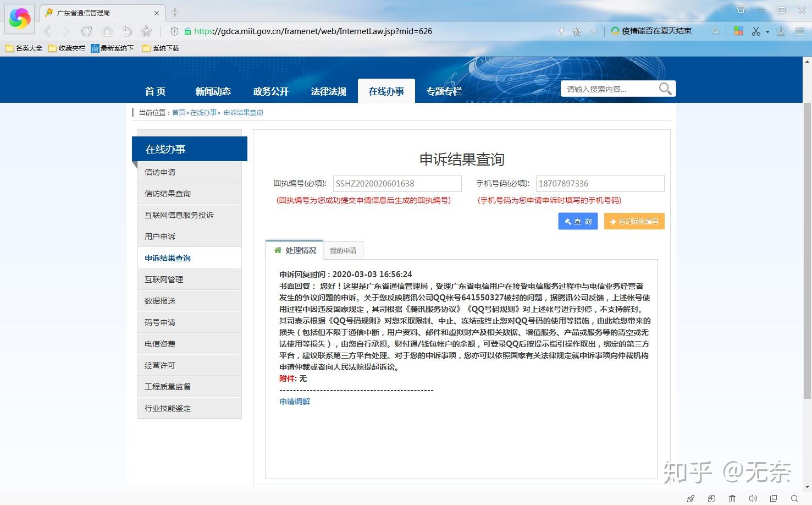
Task: Open 互联网信息服务投诉 in the sidebar
Action: [190, 215]
